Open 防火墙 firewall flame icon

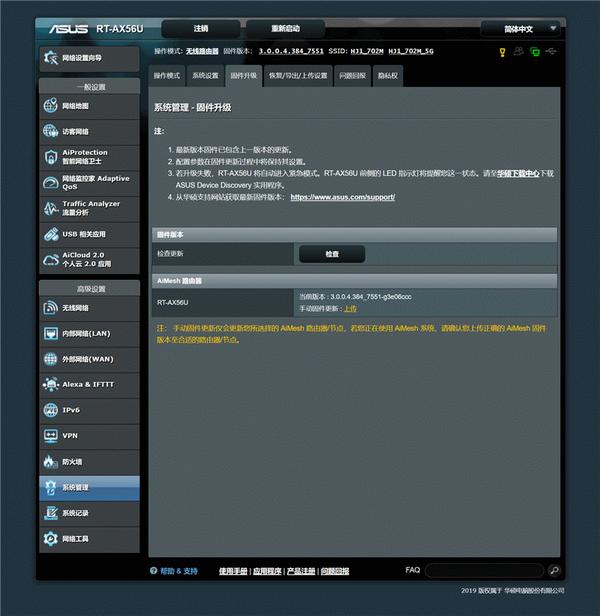(x=51, y=462)
